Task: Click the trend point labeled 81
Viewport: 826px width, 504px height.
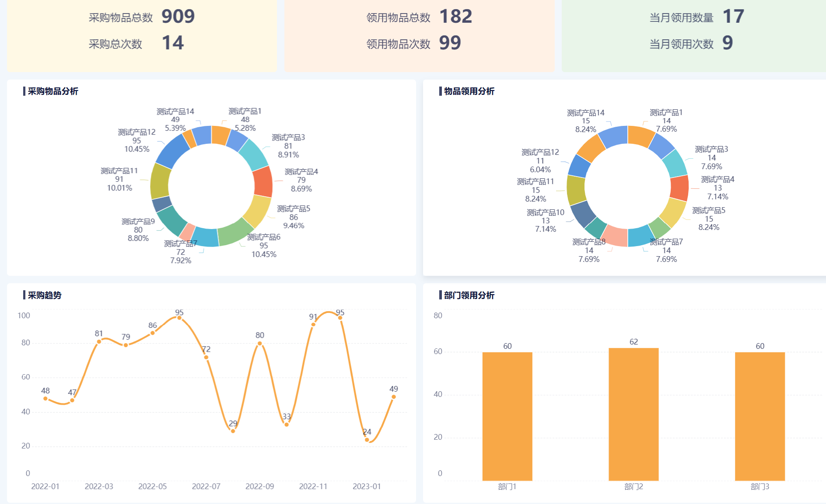Action: tap(99, 341)
